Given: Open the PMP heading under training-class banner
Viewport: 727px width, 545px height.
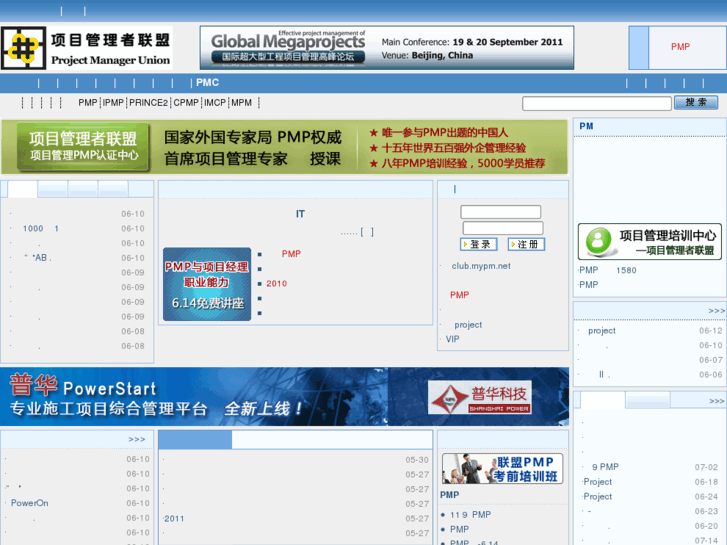Looking at the screenshot, I should pos(449,495).
